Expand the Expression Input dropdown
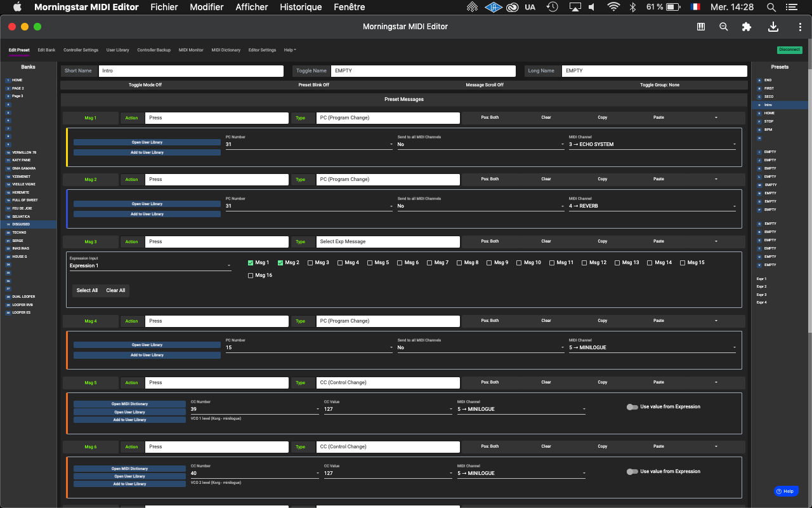This screenshot has width=812, height=508. [150, 265]
